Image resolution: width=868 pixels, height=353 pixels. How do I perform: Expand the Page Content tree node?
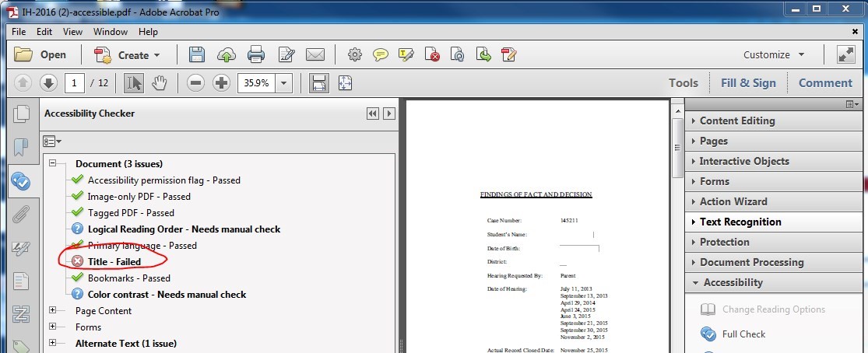pos(53,310)
